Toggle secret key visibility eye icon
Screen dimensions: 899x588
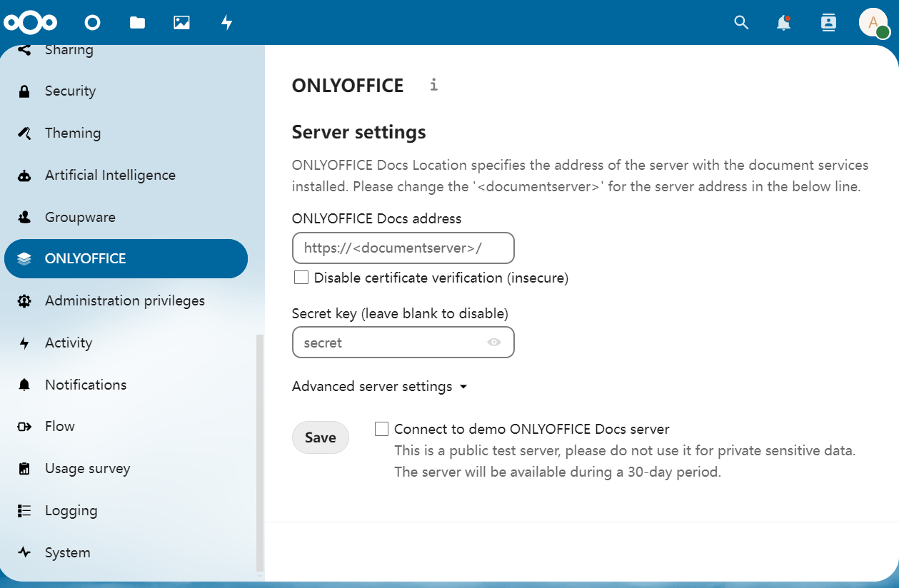[x=493, y=343]
